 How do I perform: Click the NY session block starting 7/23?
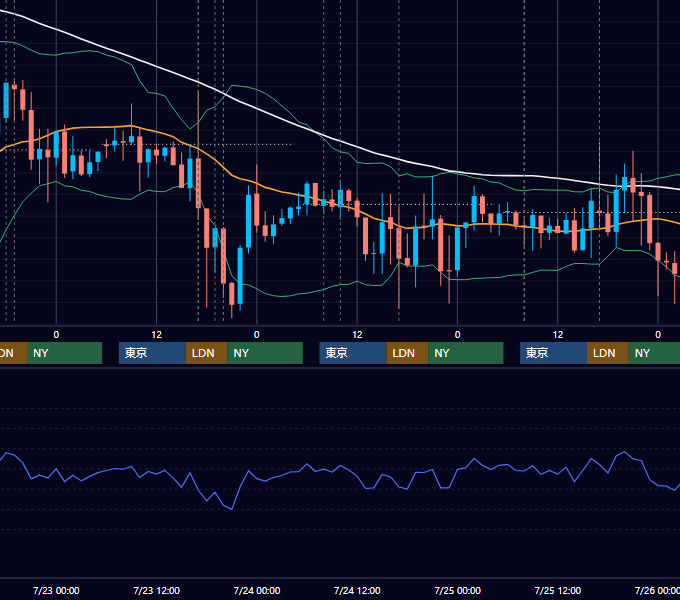[x=265, y=353]
